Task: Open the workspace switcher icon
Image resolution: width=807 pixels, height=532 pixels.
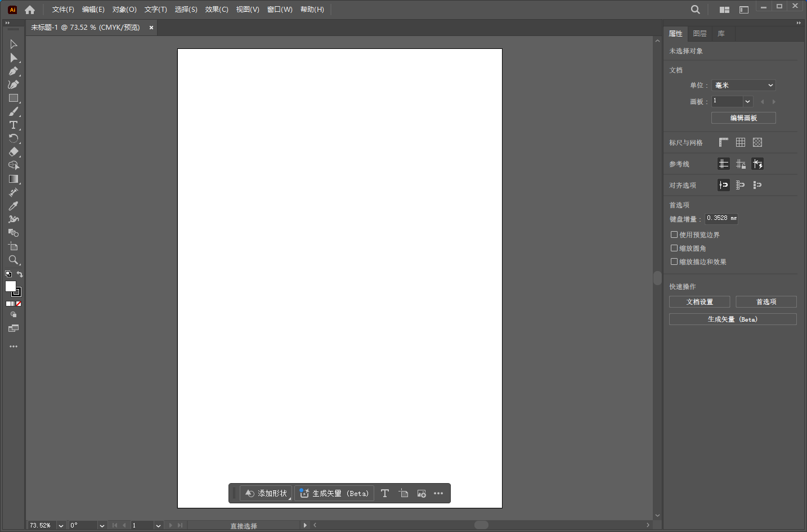Action: click(744, 10)
